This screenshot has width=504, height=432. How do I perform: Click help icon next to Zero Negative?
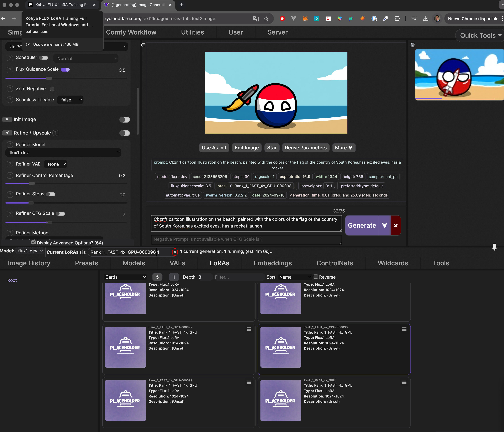[x=10, y=89]
